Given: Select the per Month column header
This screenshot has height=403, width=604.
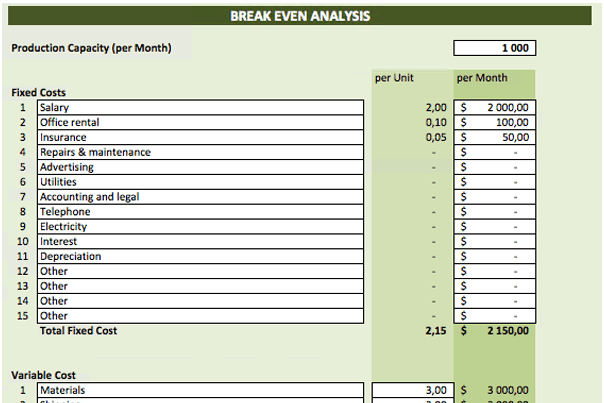Looking at the screenshot, I should [x=482, y=77].
